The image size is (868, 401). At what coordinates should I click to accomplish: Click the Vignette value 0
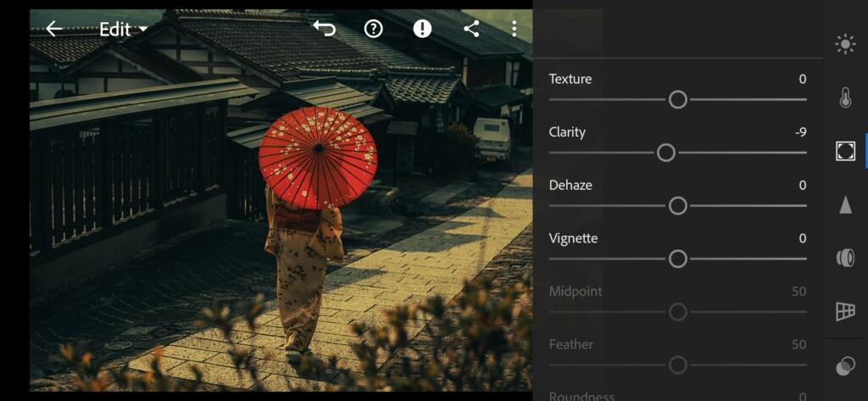(x=803, y=239)
